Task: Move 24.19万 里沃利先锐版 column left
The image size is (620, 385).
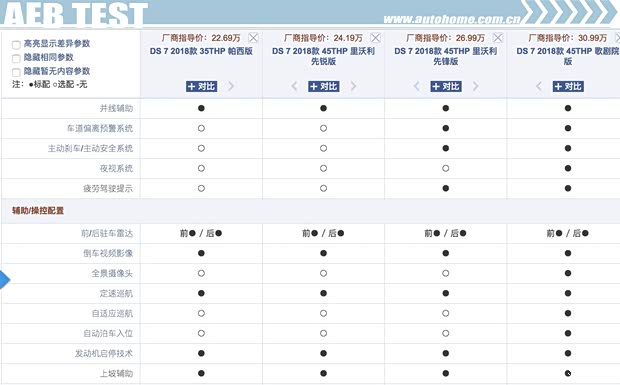Action: pos(294,86)
